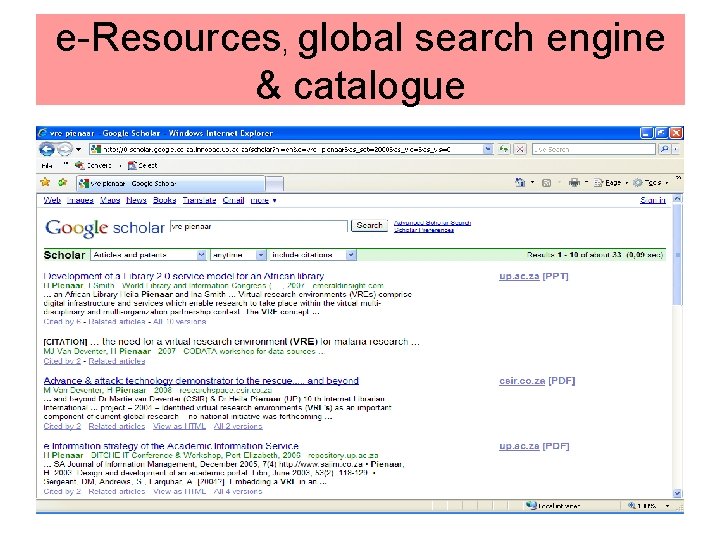Open up.ac.za [PPT] link
Viewport: 720px width, 540px height.
click(534, 276)
